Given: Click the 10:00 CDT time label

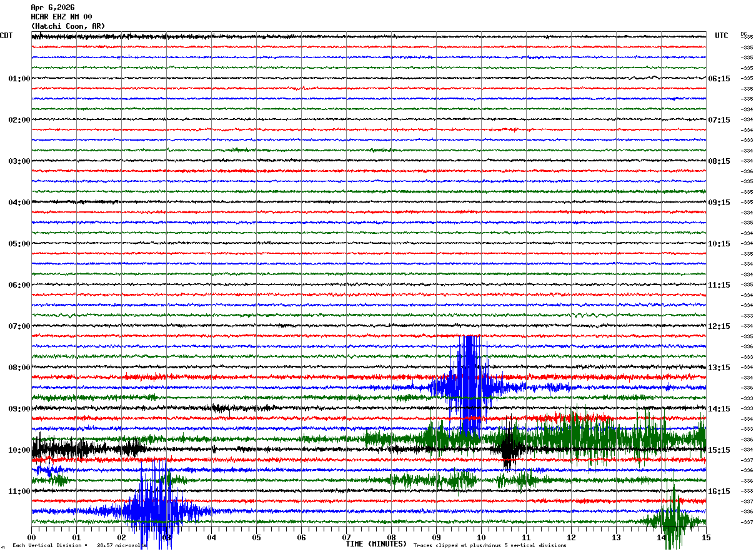Looking at the screenshot, I should [x=19, y=450].
